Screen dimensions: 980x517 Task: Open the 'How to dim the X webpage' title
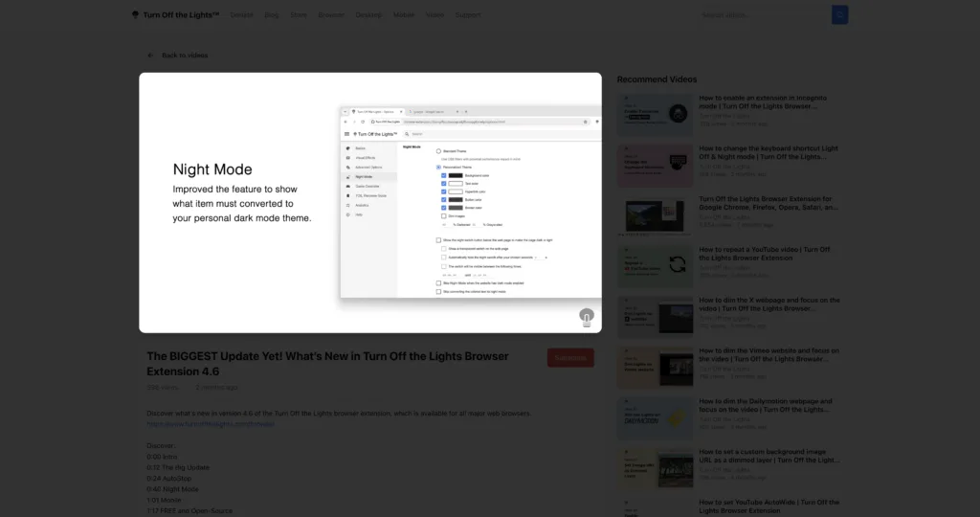click(769, 304)
